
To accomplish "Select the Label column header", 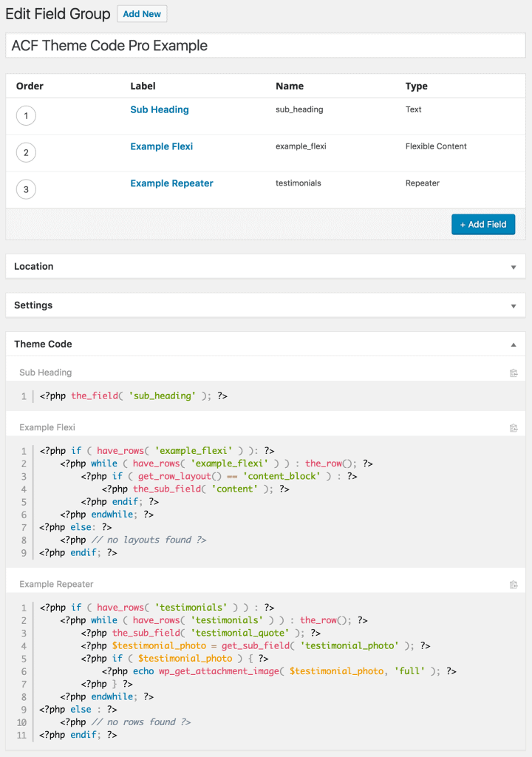I will pyautogui.click(x=143, y=86).
